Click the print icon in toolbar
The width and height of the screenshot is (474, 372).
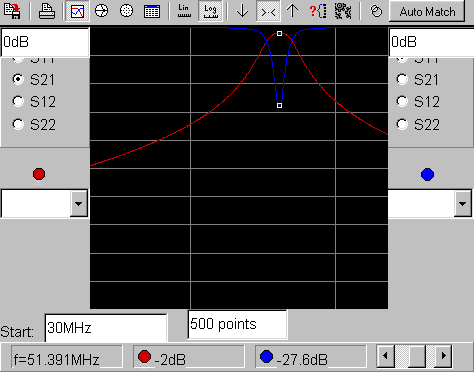(x=47, y=11)
